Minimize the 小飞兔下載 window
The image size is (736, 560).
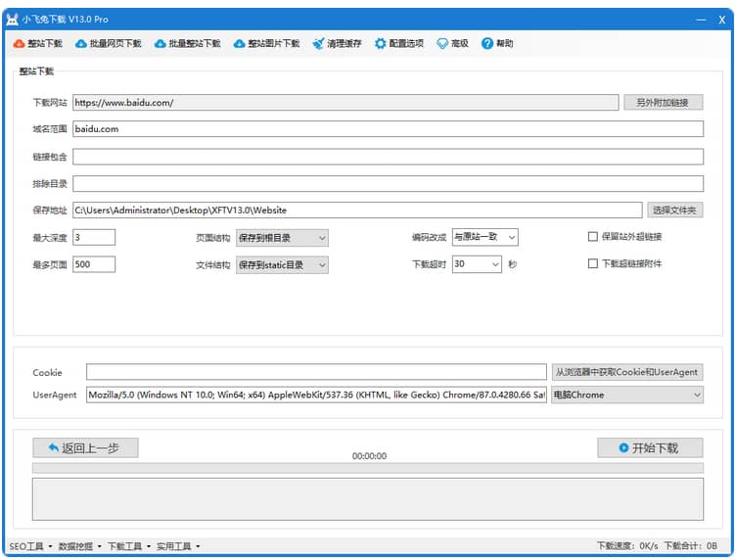pos(701,20)
